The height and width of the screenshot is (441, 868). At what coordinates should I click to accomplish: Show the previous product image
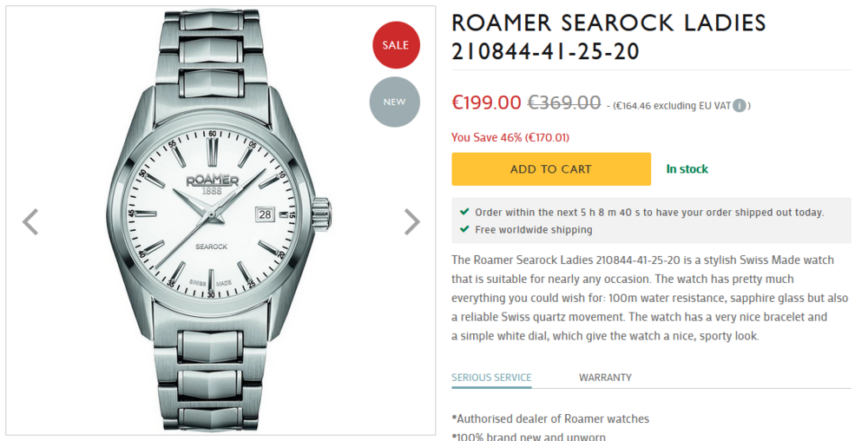(30, 222)
